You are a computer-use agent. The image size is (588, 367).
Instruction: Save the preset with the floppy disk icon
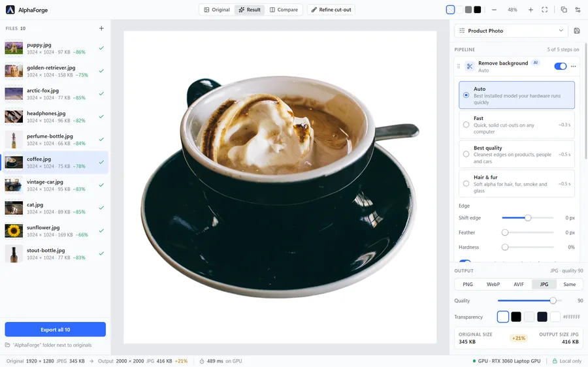pyautogui.click(x=577, y=31)
